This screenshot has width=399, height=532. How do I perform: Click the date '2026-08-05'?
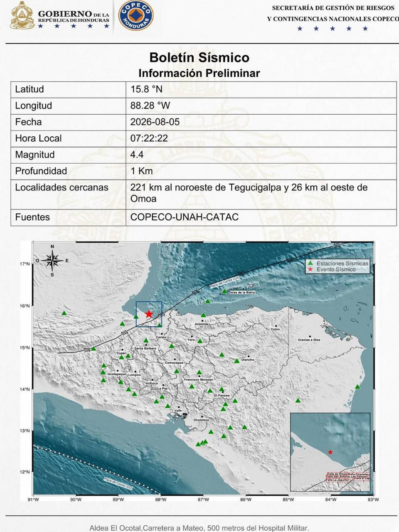click(155, 122)
